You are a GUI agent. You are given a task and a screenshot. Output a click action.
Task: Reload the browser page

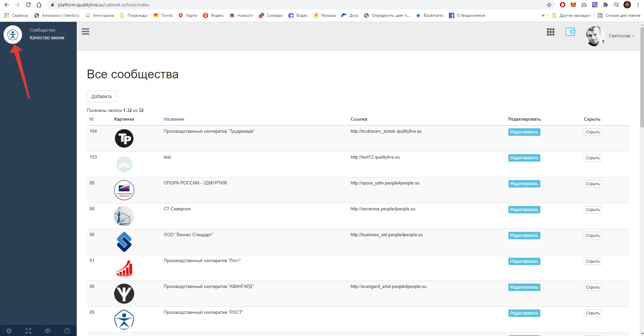pyautogui.click(x=28, y=5)
